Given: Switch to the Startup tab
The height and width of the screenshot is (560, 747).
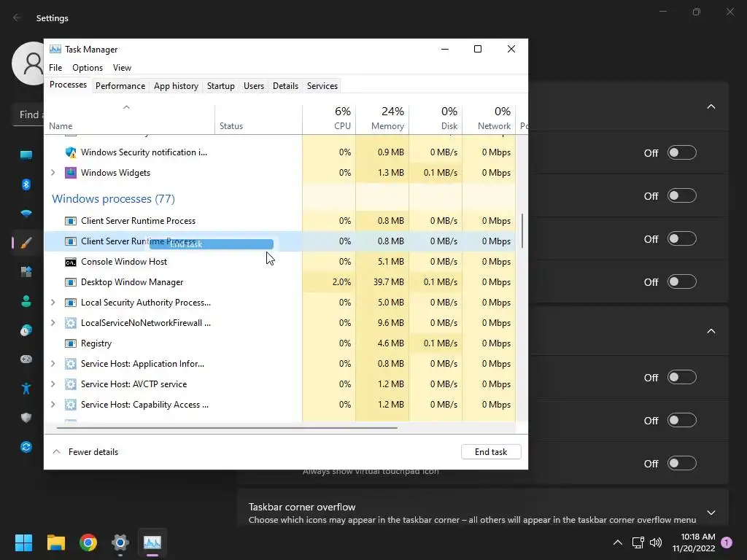Looking at the screenshot, I should click(220, 86).
